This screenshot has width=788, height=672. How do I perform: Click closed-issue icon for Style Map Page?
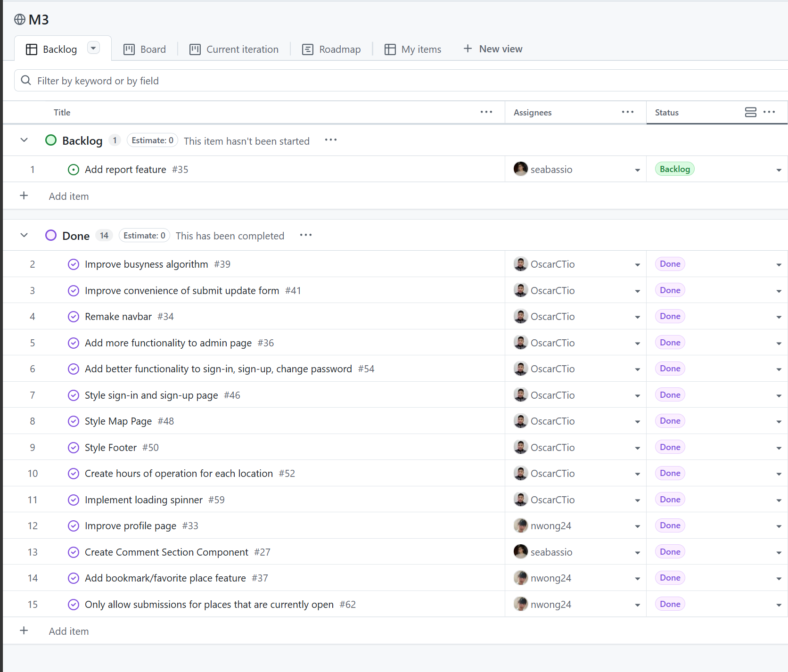74,421
